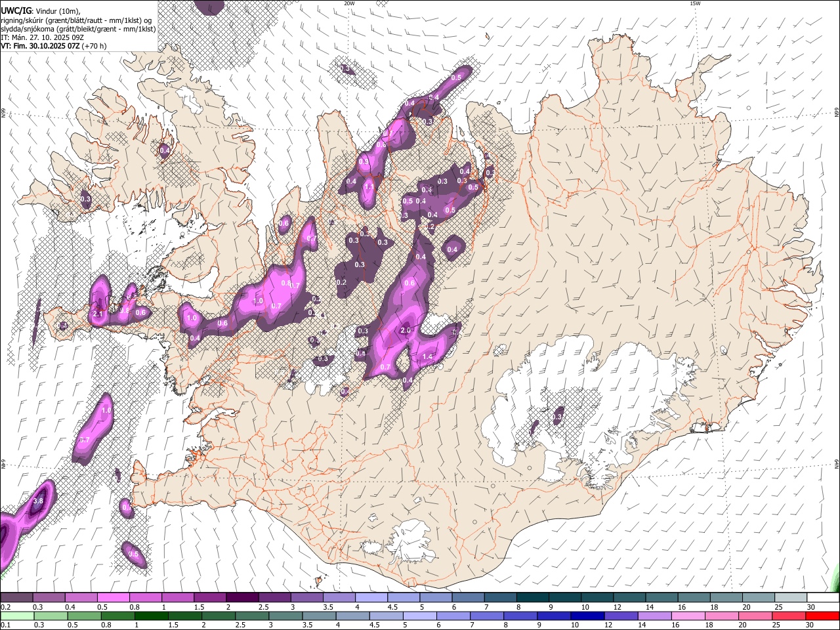The image size is (840, 630).
Task: Click the 'slydda/snjókoma (grátt/bleikt/grænt' legend line
Action: (x=78, y=29)
